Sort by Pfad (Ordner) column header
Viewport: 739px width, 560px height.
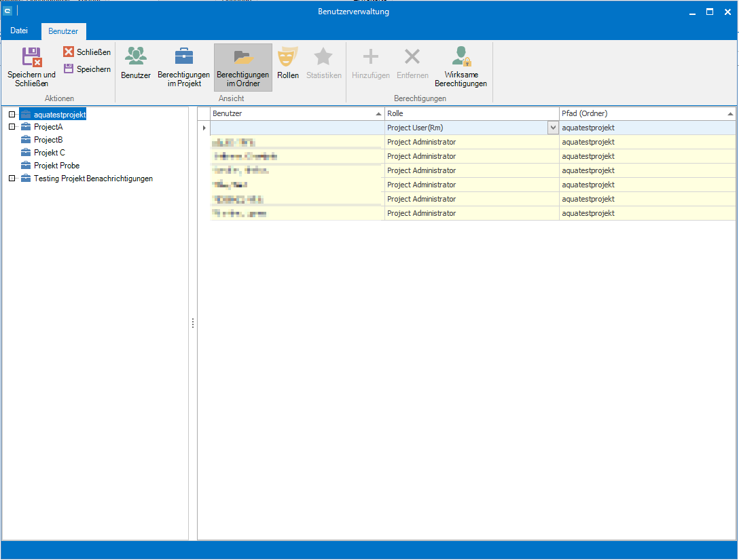[x=642, y=113]
